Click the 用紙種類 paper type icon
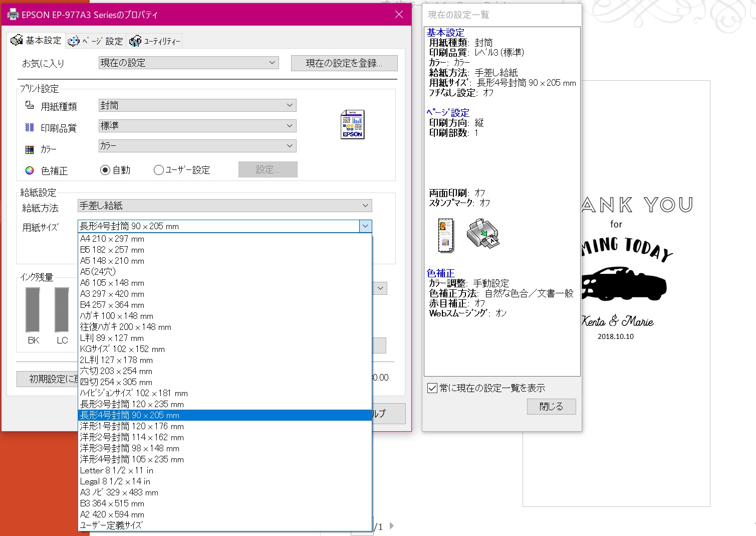The image size is (756, 536). [30, 105]
